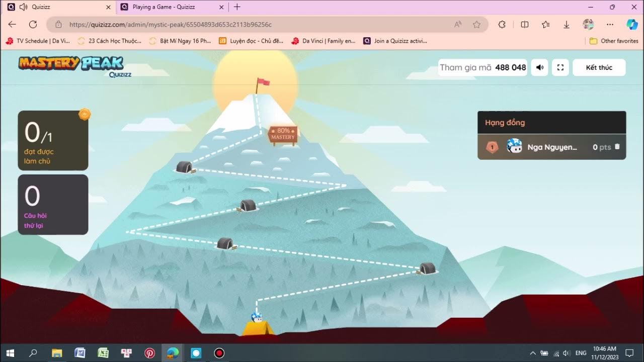Open a new browser tab
644x362 pixels.
(x=237, y=7)
